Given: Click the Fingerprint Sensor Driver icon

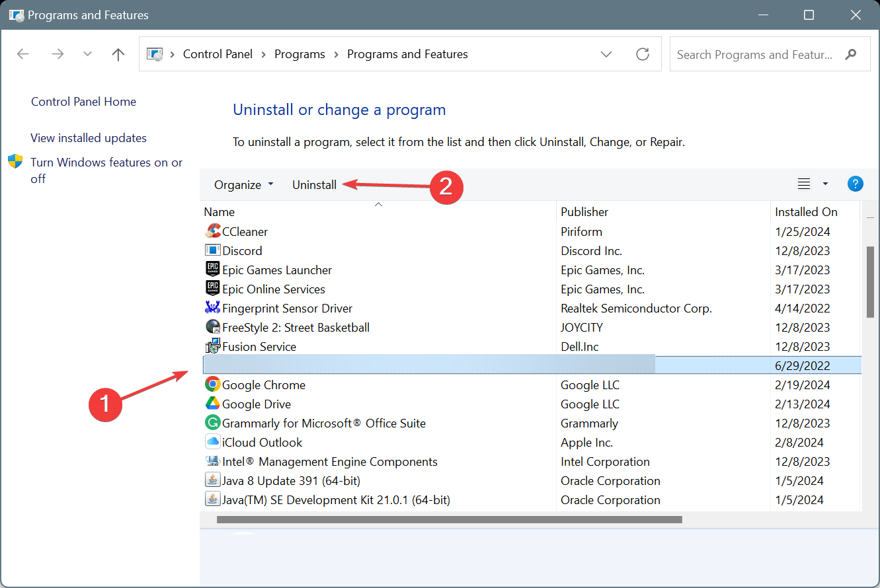Looking at the screenshot, I should (x=213, y=308).
